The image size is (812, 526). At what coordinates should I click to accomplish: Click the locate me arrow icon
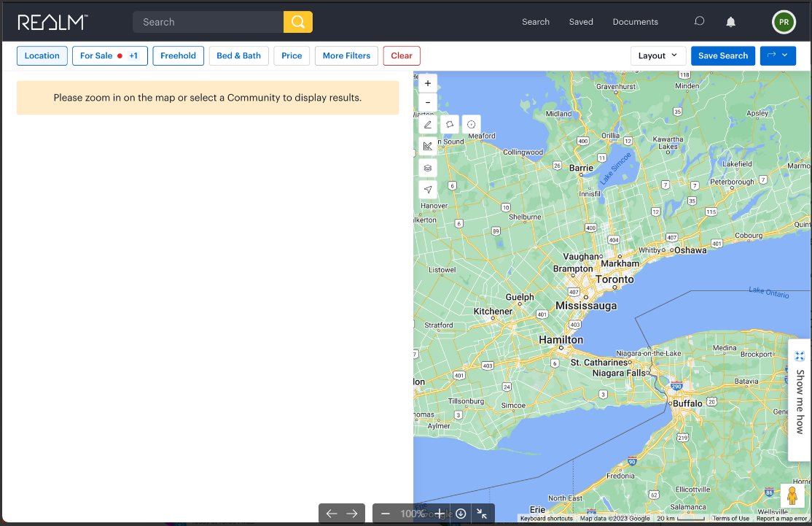428,190
